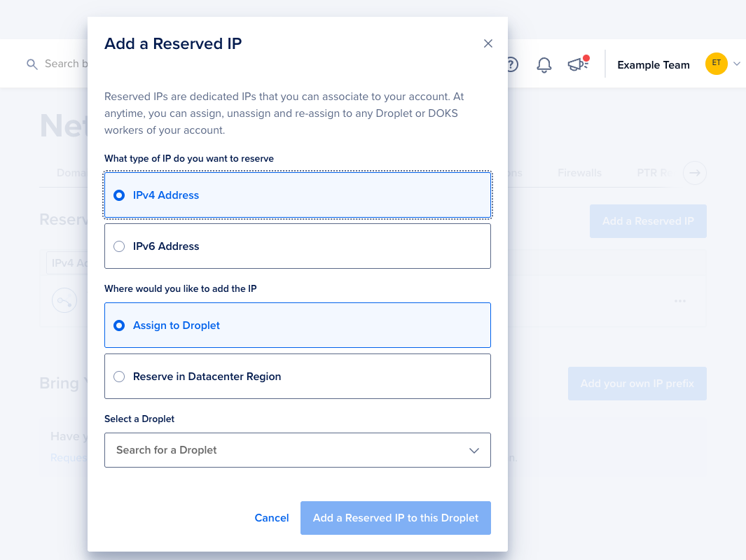Click Add a Reserved IP to this Droplet
Image resolution: width=746 pixels, height=560 pixels.
(395, 518)
